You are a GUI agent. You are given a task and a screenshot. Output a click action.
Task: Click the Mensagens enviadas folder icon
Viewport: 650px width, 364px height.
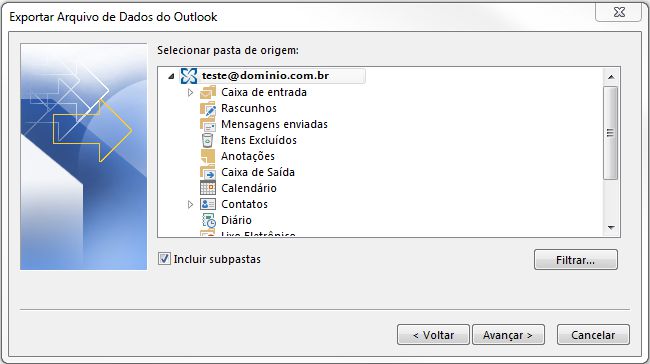208,124
